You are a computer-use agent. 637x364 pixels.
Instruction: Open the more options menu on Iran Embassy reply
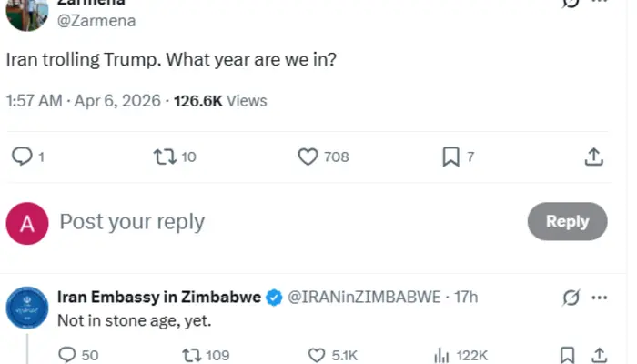click(600, 298)
